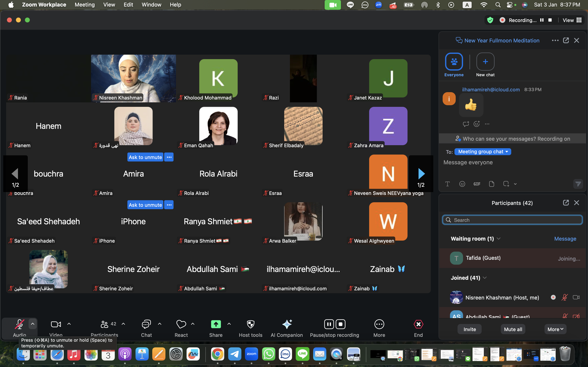This screenshot has height=367, width=588.
Task: Click the emoji smiley icon in chat composer
Action: pos(462,184)
